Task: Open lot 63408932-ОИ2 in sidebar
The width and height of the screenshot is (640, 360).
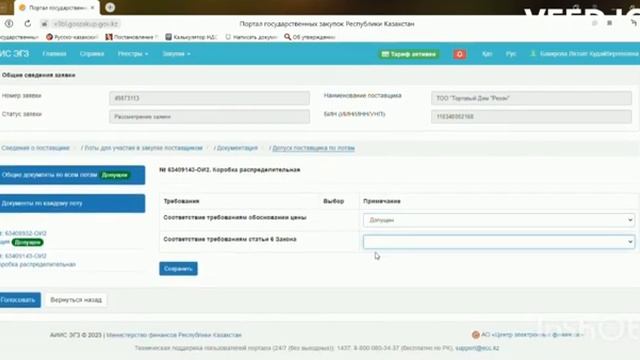Action: click(25, 233)
